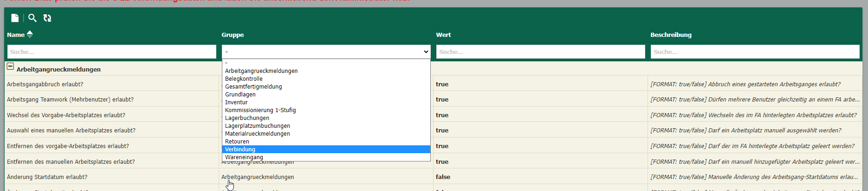Click the Name search field

pos(111,52)
